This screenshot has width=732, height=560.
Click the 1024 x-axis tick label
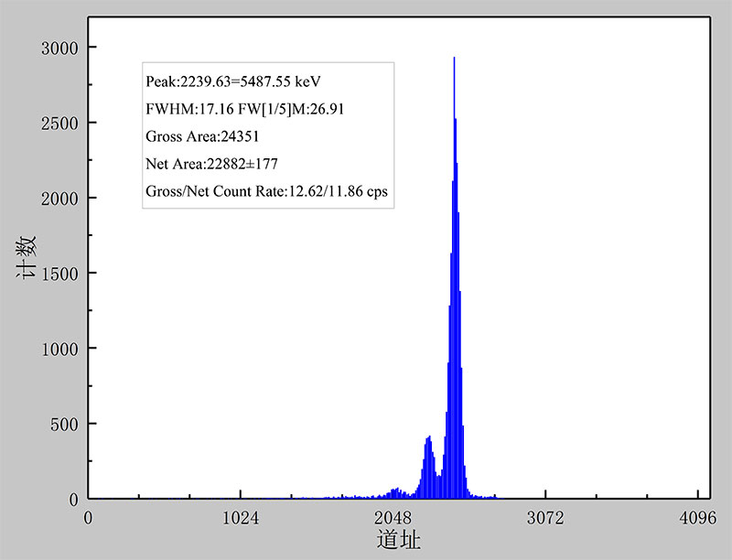pos(241,517)
